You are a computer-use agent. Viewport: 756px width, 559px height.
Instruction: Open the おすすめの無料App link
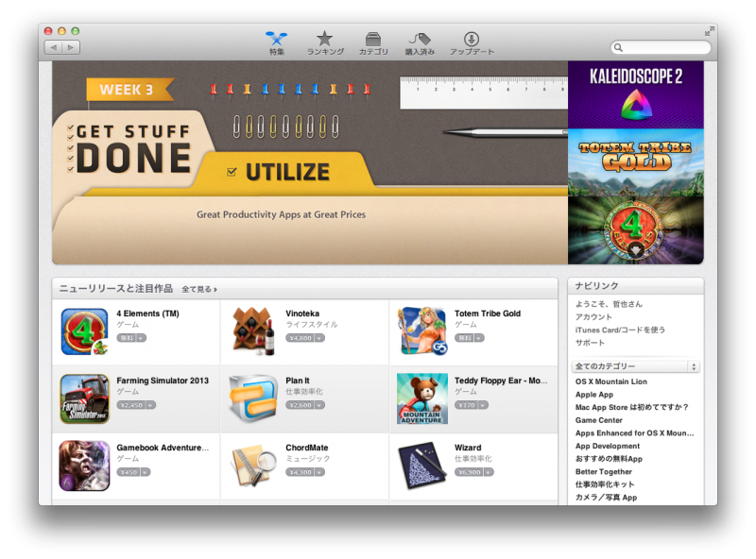(x=609, y=459)
